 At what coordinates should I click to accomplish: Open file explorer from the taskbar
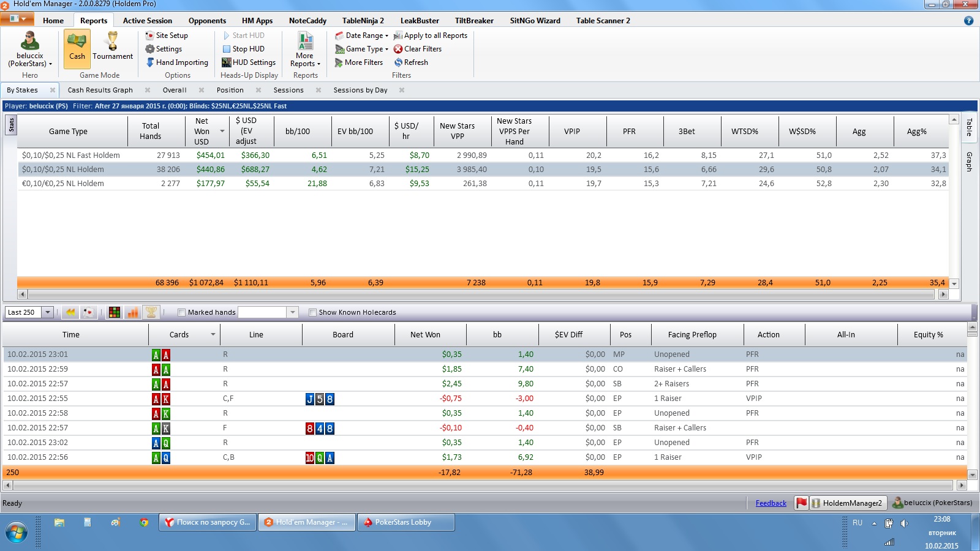59,522
